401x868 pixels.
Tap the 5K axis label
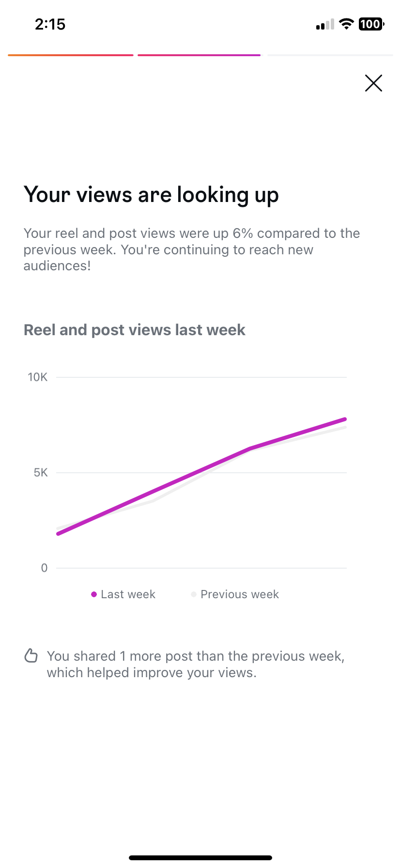click(41, 473)
